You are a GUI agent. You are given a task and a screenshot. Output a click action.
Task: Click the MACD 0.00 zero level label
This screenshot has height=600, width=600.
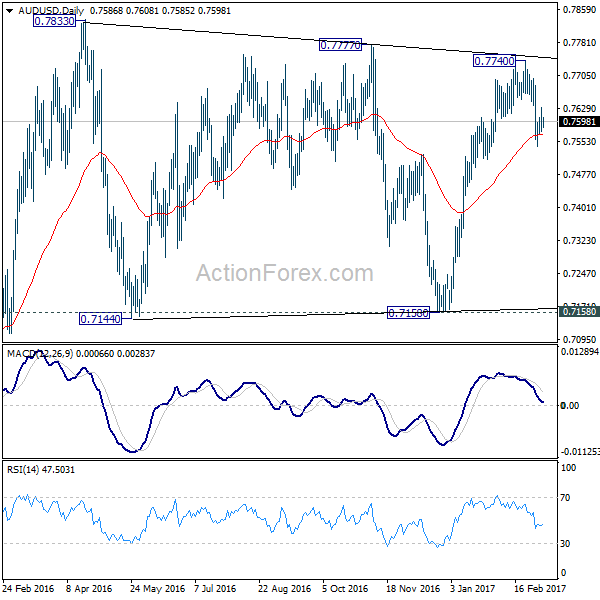tap(569, 406)
